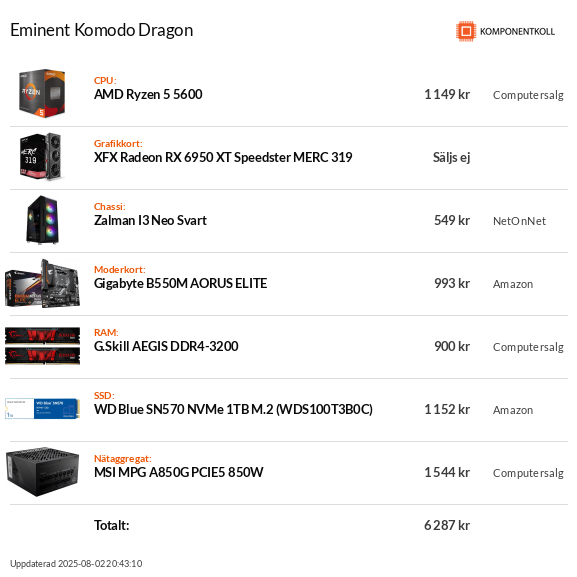Click the 1 544 kr power supply price
Screen dimensions: 577x577
pos(447,472)
